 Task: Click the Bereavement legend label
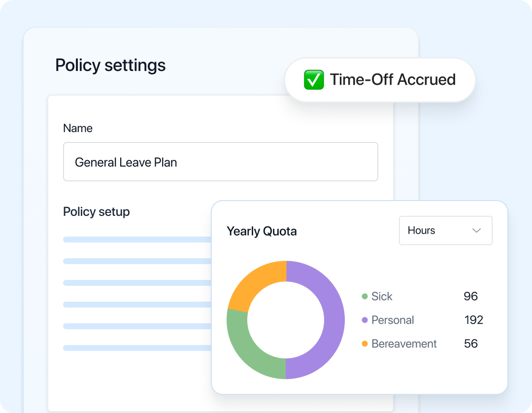point(404,344)
